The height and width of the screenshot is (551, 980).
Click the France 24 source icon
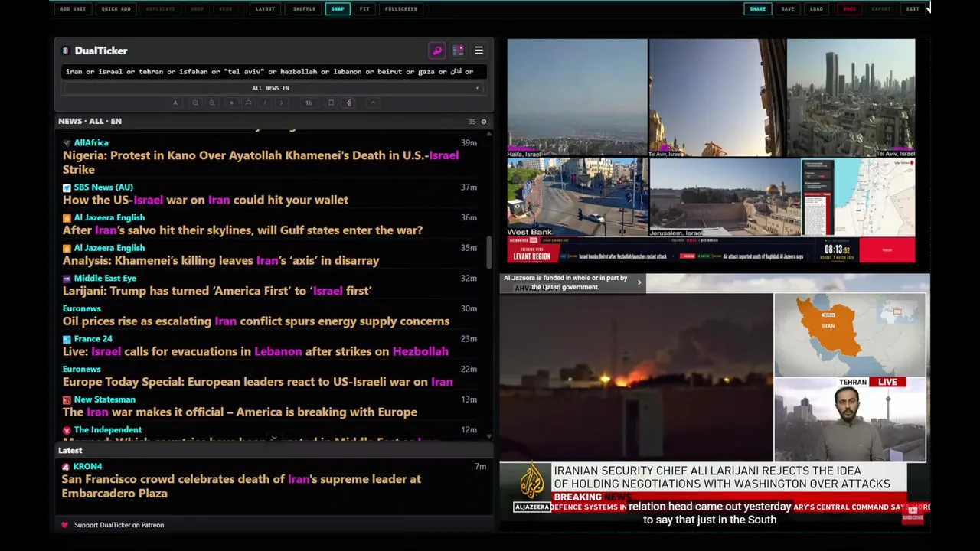tap(67, 339)
